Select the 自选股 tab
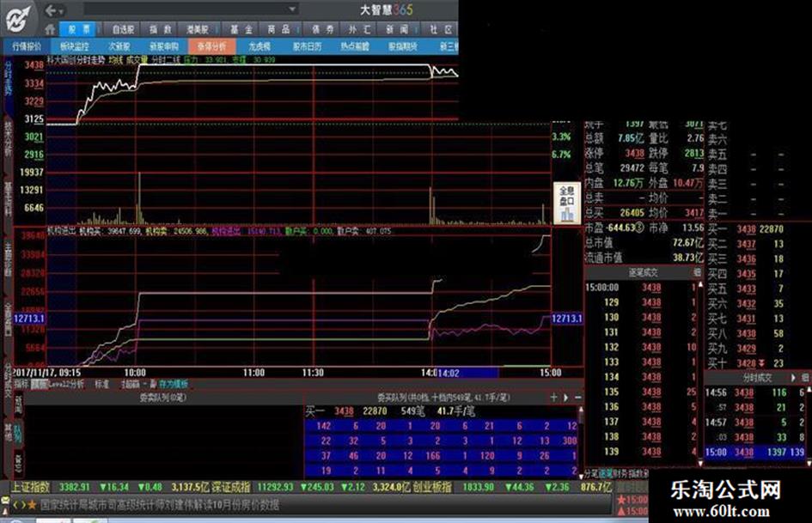Screen dimensions: 812x523 tap(123, 29)
